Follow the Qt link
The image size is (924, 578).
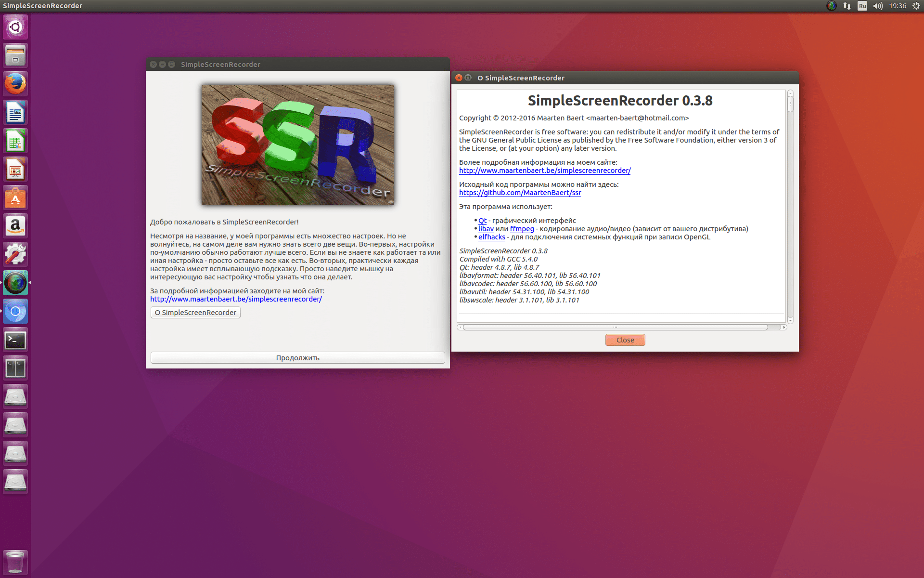pos(482,221)
